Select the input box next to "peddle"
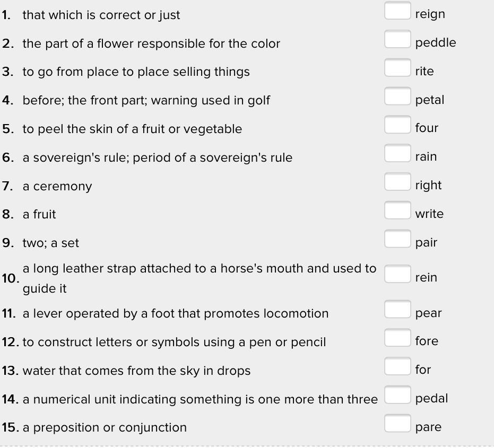This screenshot has height=448, width=494. [x=397, y=39]
